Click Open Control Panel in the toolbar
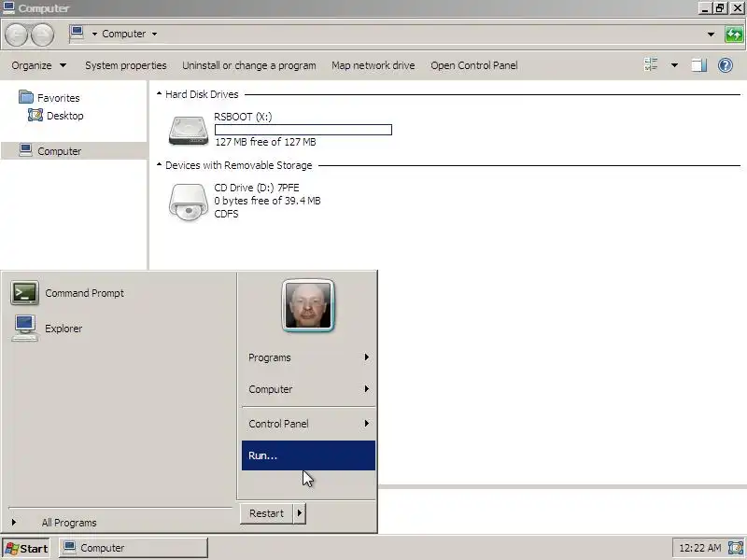 tap(474, 65)
